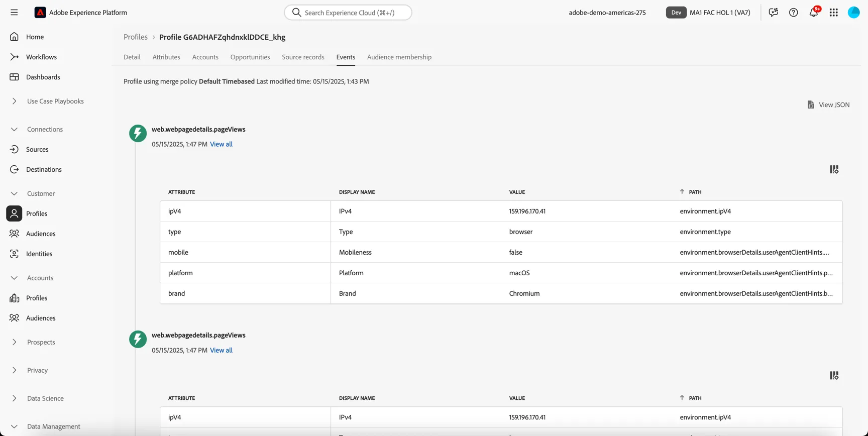Go back to Profiles breadcrumb

pos(136,37)
